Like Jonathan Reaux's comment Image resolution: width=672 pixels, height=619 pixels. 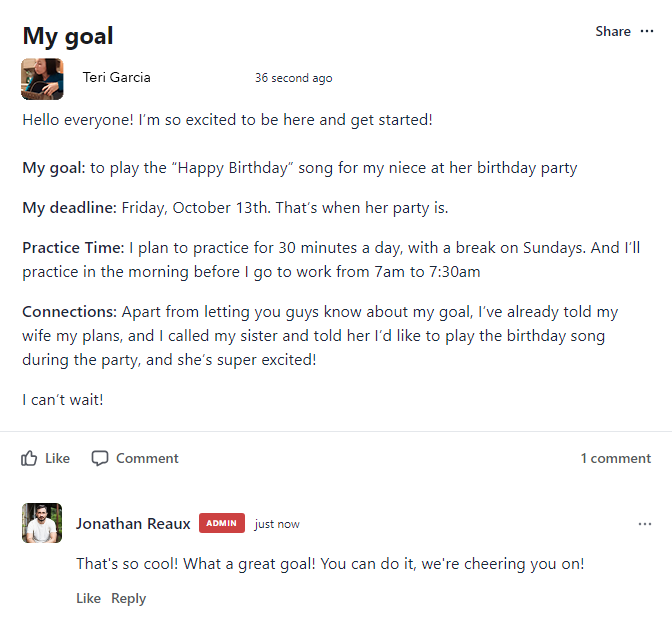tap(88, 598)
